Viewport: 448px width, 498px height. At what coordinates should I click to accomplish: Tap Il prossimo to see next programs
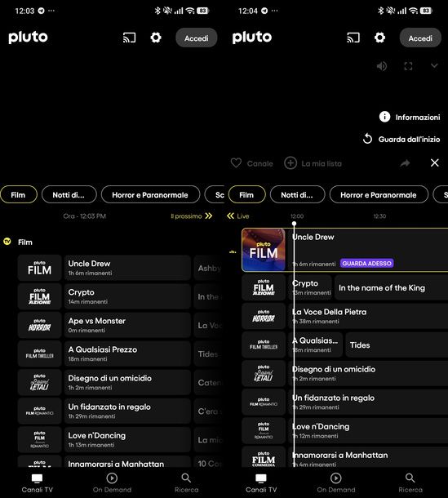click(x=192, y=216)
